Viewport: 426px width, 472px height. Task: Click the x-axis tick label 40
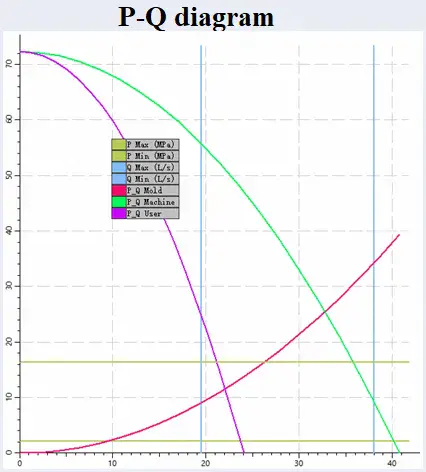click(x=392, y=463)
